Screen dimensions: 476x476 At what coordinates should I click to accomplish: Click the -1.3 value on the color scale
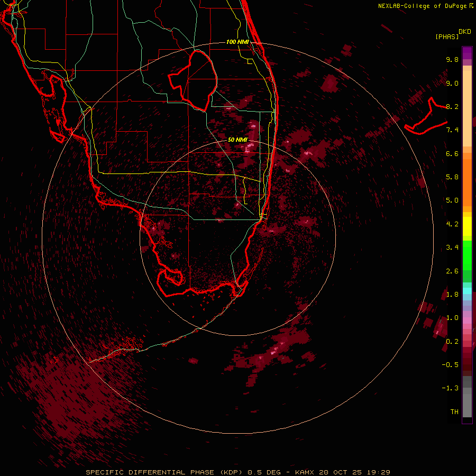(x=450, y=388)
